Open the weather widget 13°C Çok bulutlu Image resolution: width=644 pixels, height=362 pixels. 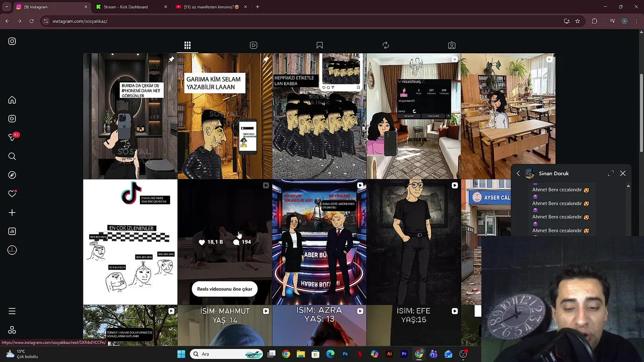click(x=21, y=354)
